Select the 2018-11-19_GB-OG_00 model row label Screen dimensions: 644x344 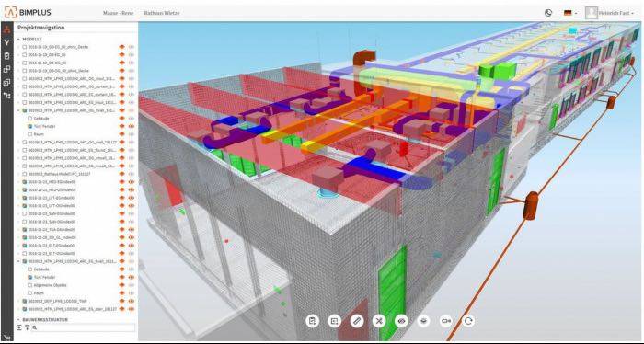[47, 63]
